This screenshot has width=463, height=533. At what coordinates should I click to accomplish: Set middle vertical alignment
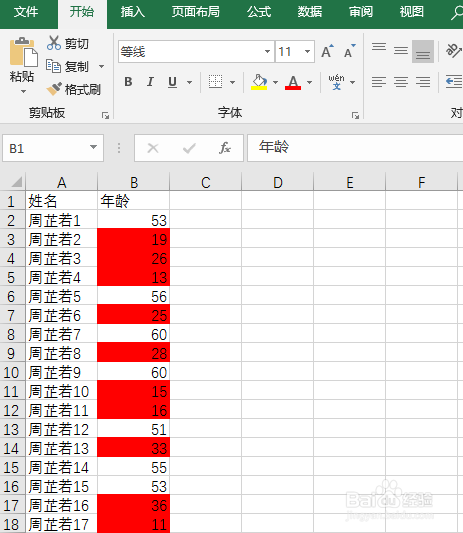(401, 51)
